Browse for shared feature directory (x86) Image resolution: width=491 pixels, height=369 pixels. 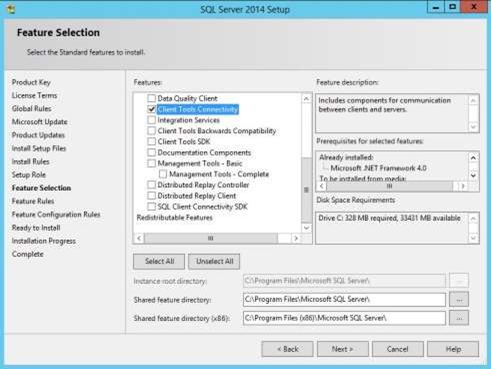[459, 318]
